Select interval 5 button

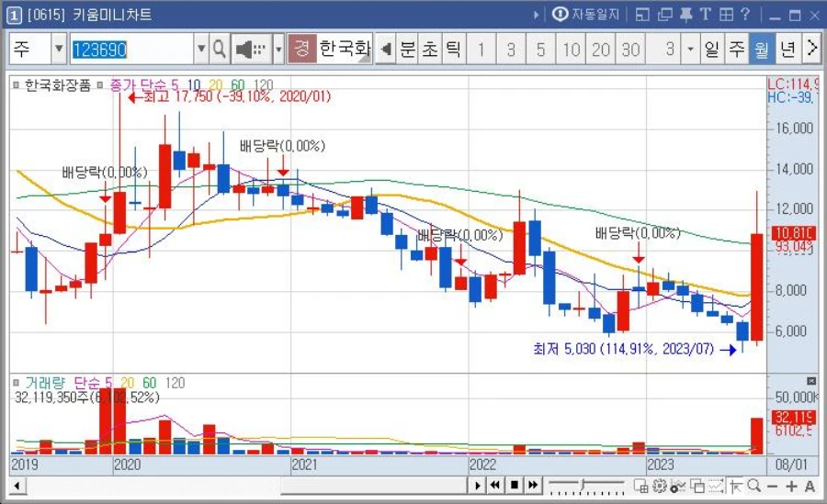[x=540, y=50]
